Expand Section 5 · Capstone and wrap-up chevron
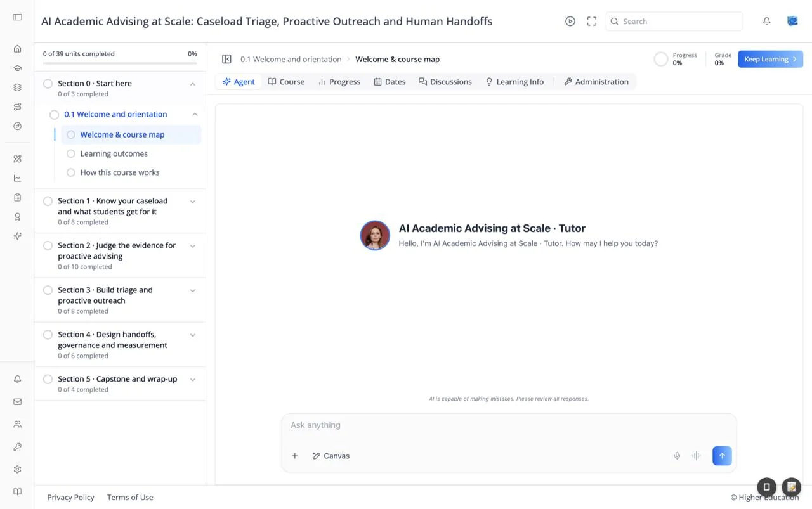 tap(193, 380)
